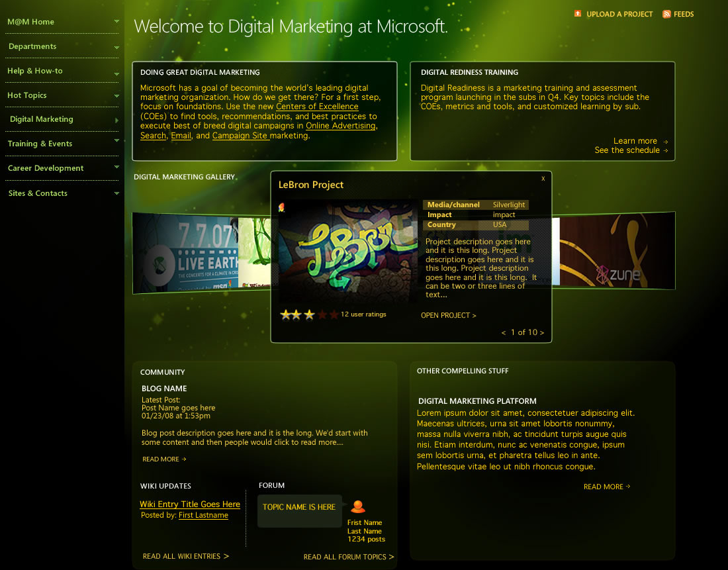The height and width of the screenshot is (570, 728).
Task: Expand the Career Development chevron
Action: (116, 166)
